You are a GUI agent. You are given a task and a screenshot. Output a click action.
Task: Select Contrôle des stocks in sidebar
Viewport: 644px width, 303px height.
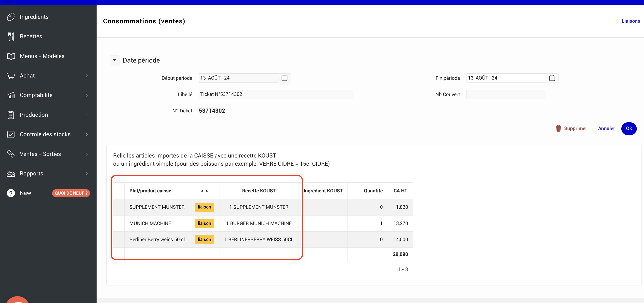48,134
